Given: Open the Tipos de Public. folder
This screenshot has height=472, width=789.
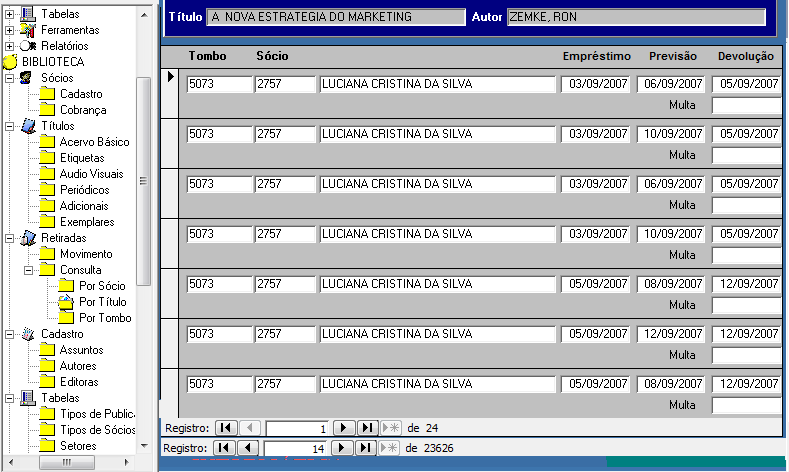Looking at the screenshot, I should pos(87,414).
